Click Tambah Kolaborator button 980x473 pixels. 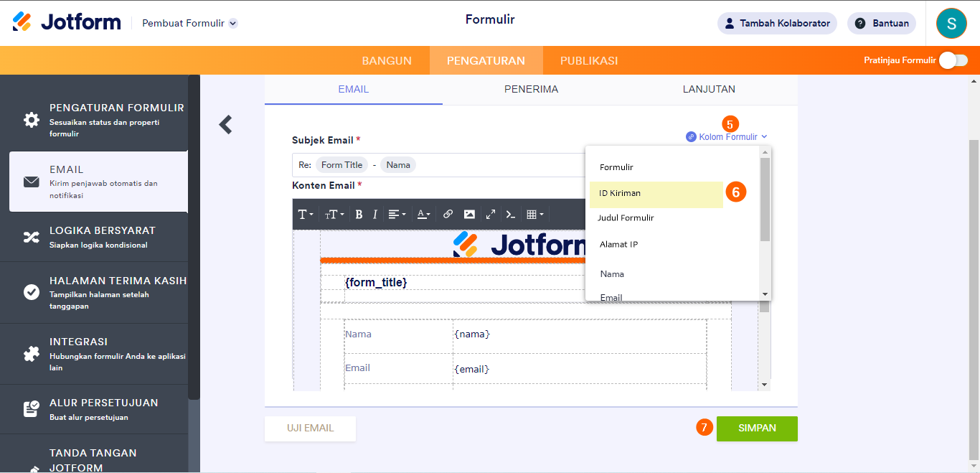(777, 23)
